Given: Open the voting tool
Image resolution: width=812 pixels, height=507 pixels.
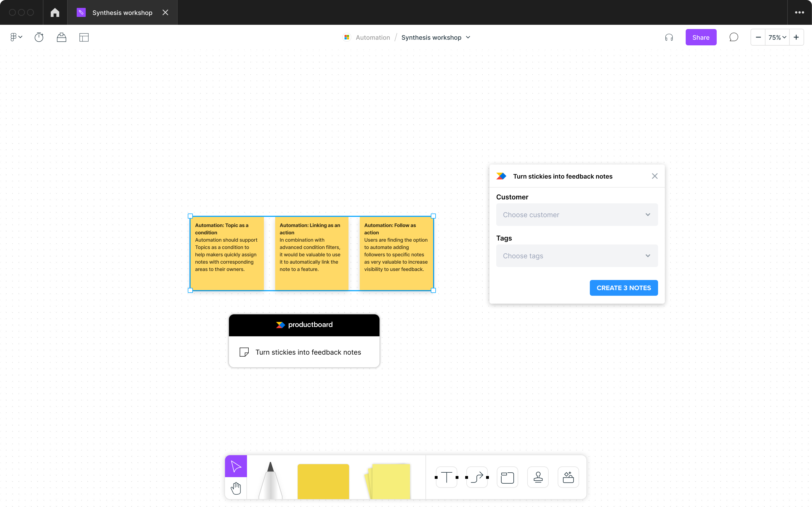Looking at the screenshot, I should coord(62,37).
